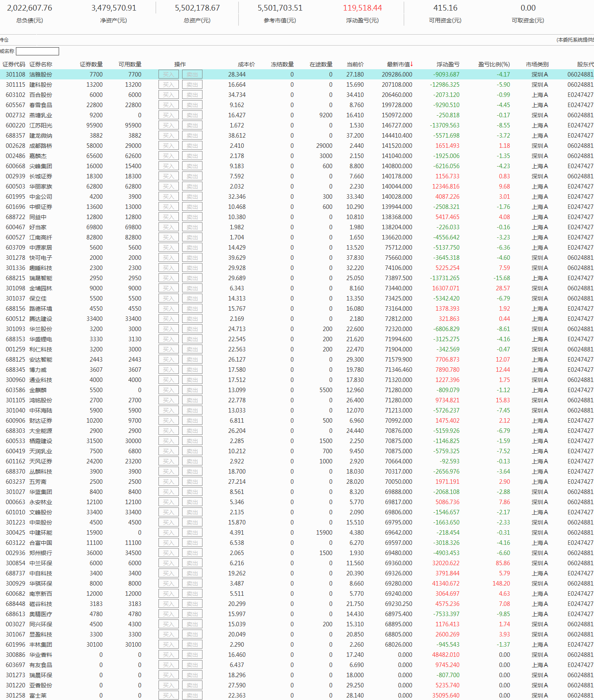Image resolution: width=594 pixels, height=700 pixels.
Task: Click the 有友食品 stock name
Action: click(41, 665)
